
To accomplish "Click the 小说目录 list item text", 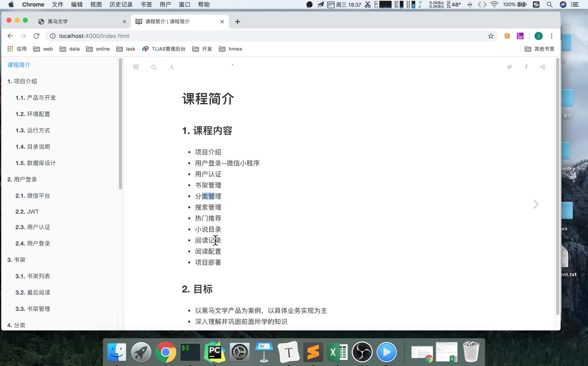I will (208, 229).
